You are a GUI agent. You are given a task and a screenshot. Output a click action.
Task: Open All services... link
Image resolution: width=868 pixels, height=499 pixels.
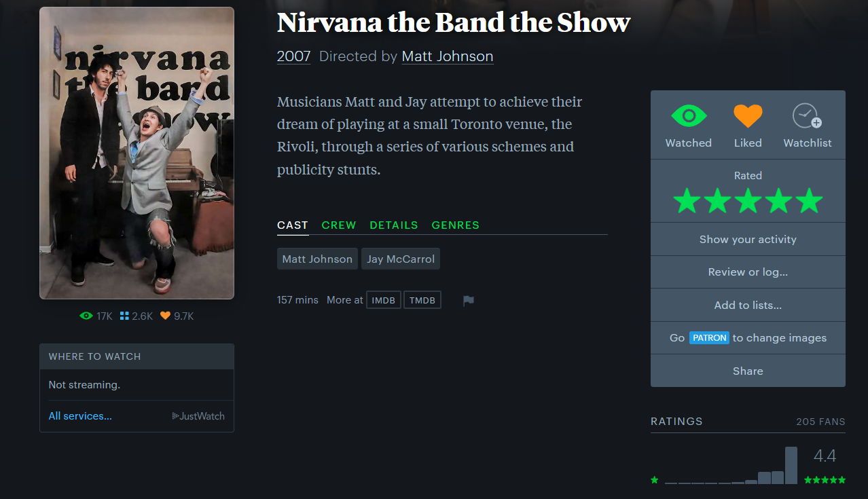pyautogui.click(x=80, y=416)
